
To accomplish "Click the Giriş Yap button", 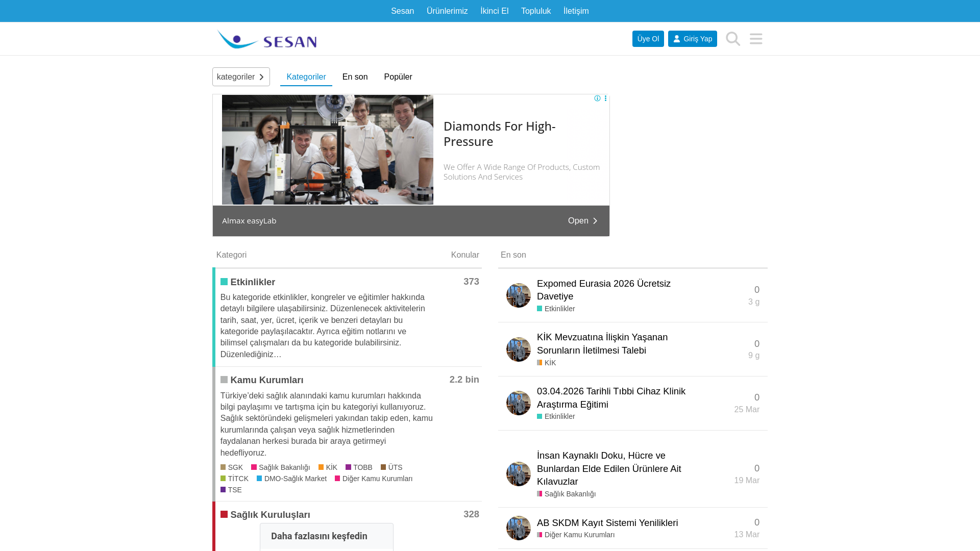I will (x=693, y=39).
